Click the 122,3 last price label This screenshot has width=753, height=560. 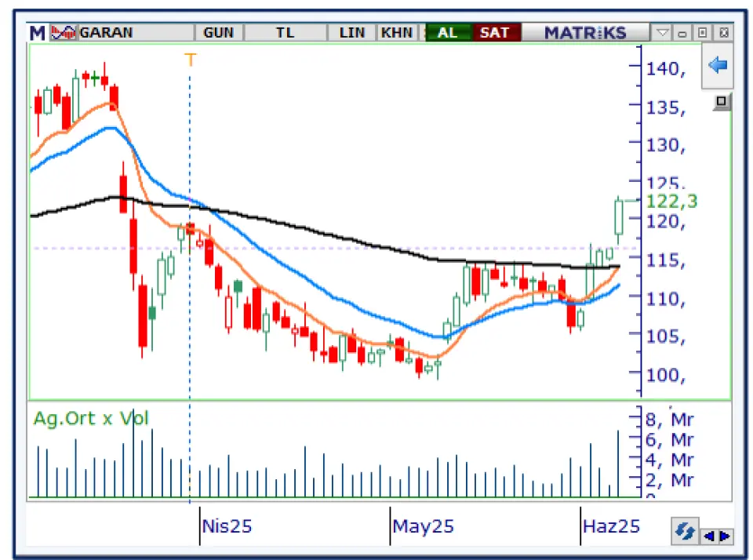(x=672, y=201)
